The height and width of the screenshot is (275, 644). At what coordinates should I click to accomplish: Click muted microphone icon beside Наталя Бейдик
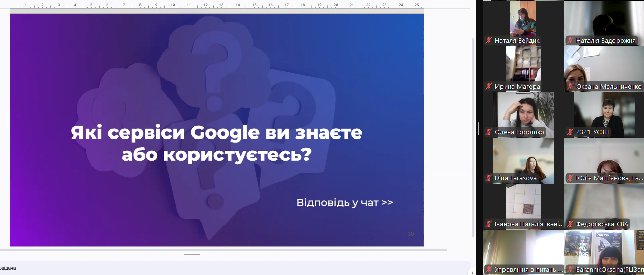(x=489, y=41)
